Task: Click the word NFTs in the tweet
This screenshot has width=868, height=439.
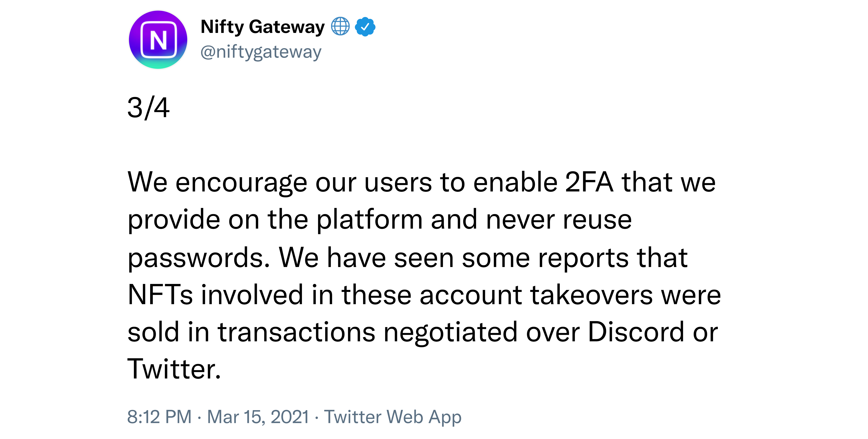Action: 160,295
